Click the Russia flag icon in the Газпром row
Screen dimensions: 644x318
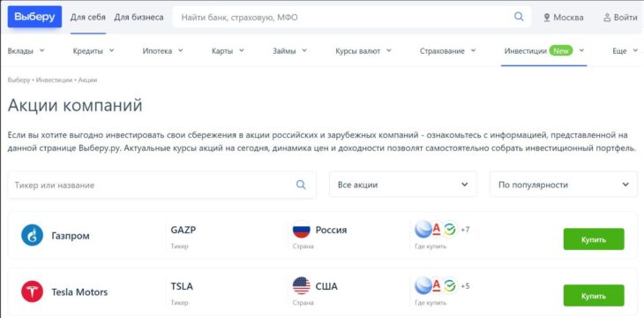click(x=302, y=230)
